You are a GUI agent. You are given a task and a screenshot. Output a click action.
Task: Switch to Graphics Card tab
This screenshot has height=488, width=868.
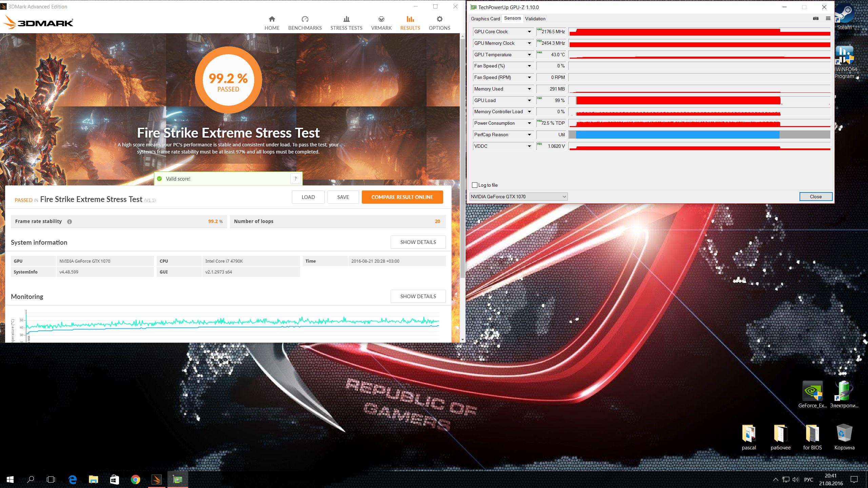pyautogui.click(x=485, y=19)
